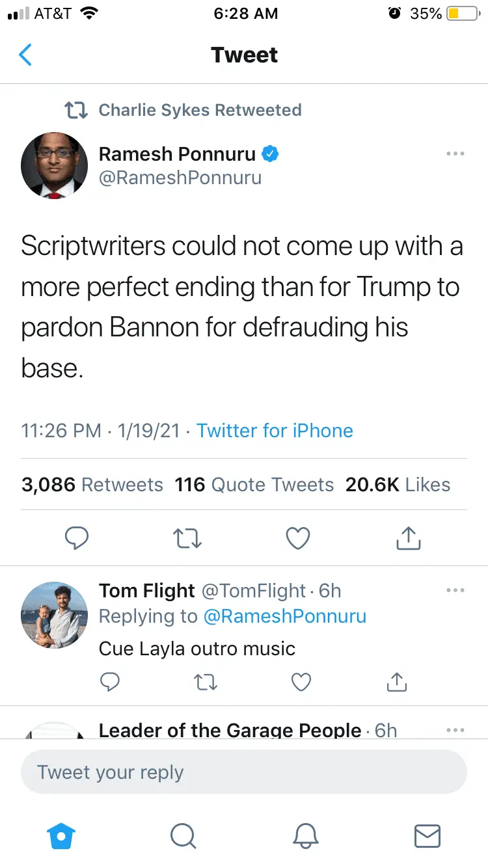488x868 pixels.
Task: Tap the back arrow
Action: (x=25, y=55)
